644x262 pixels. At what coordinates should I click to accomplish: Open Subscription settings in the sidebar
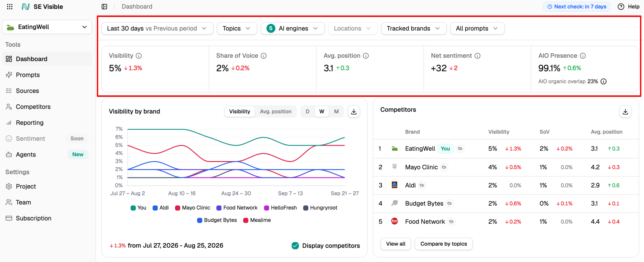[47, 218]
